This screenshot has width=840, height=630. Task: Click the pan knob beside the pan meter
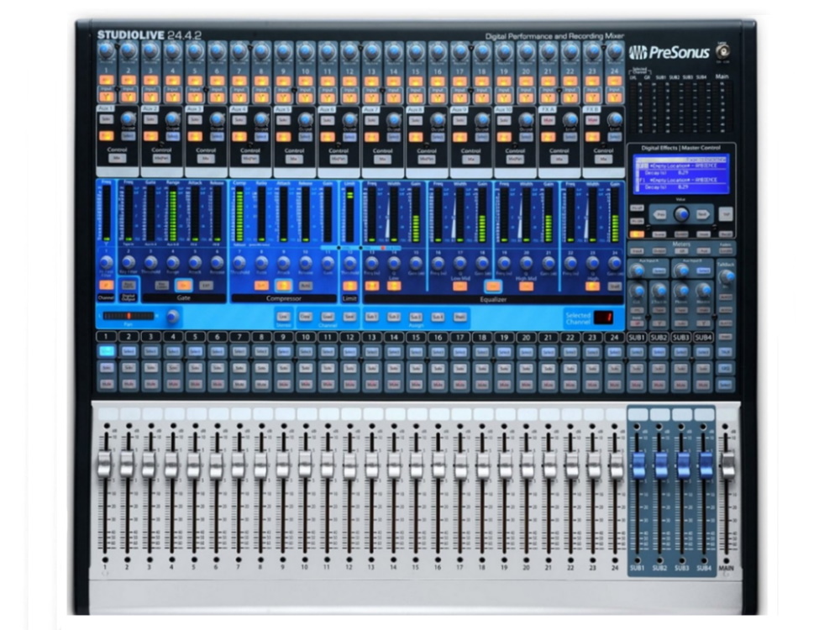(172, 317)
